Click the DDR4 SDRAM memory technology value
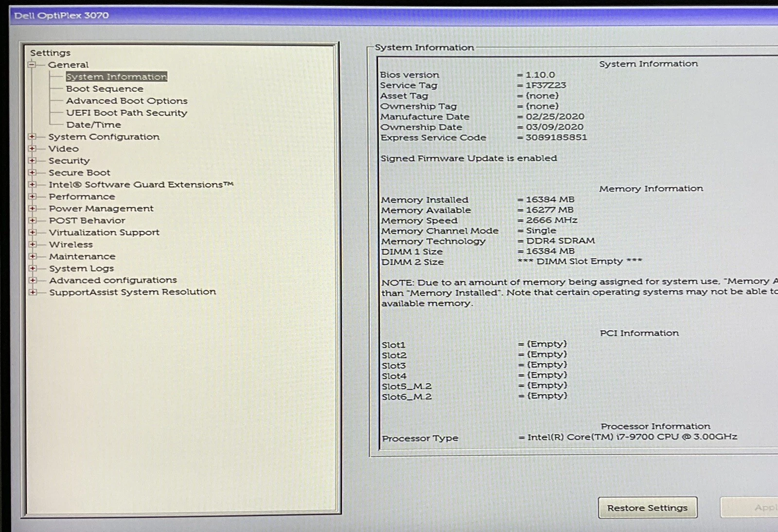The image size is (778, 532). 560,241
